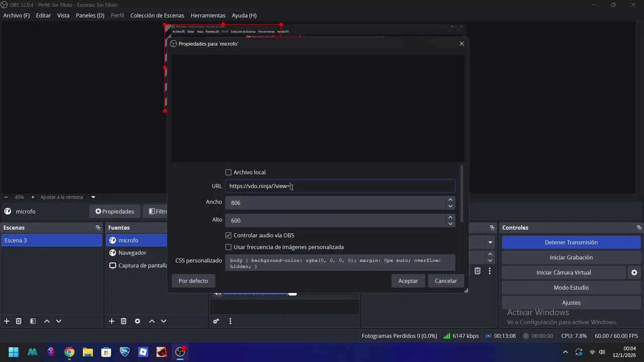Open Rocket League from the taskbar
The image size is (644, 362).
[x=125, y=352]
